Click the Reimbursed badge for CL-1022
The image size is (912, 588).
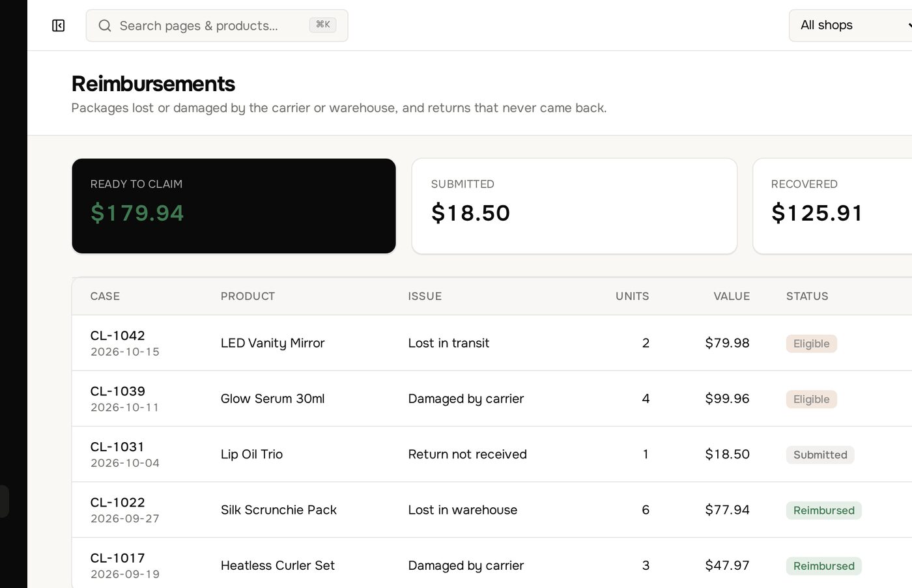823,511
